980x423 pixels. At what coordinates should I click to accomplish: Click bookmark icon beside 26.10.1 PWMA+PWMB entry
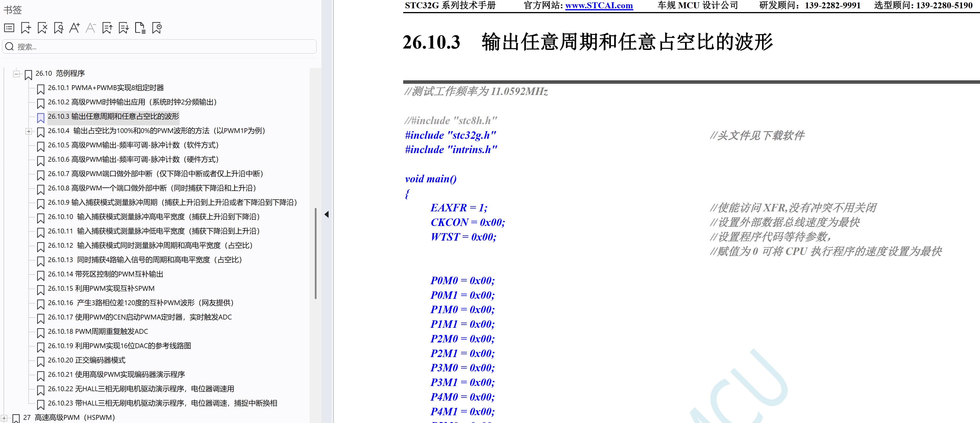41,89
